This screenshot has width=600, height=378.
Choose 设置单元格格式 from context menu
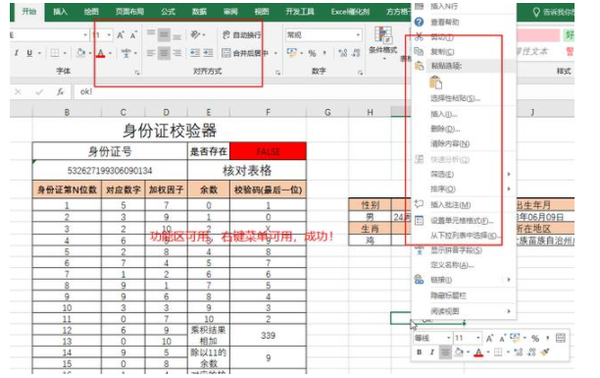pyautogui.click(x=462, y=221)
